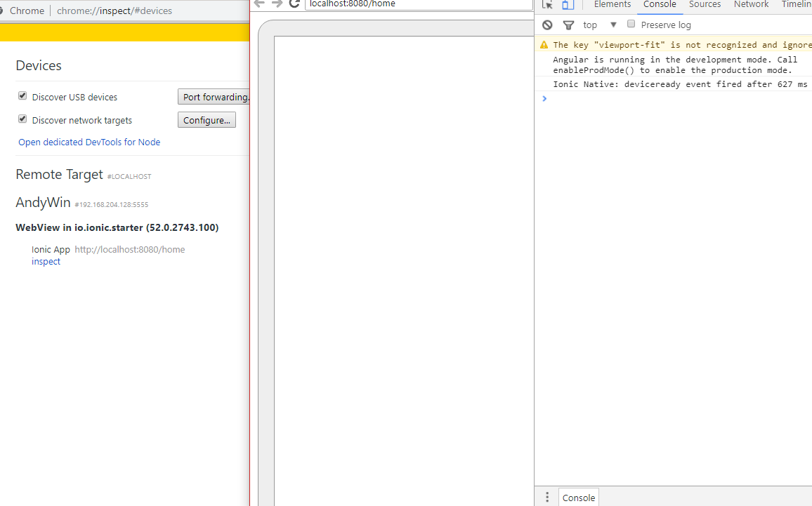This screenshot has width=812, height=506.
Task: Open the console filter icon
Action: tap(568, 24)
